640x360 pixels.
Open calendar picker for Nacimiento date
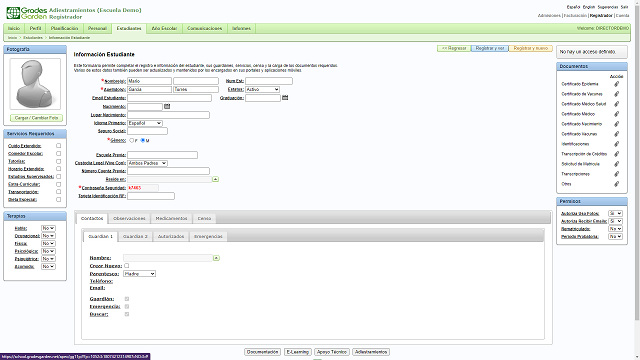(167, 106)
